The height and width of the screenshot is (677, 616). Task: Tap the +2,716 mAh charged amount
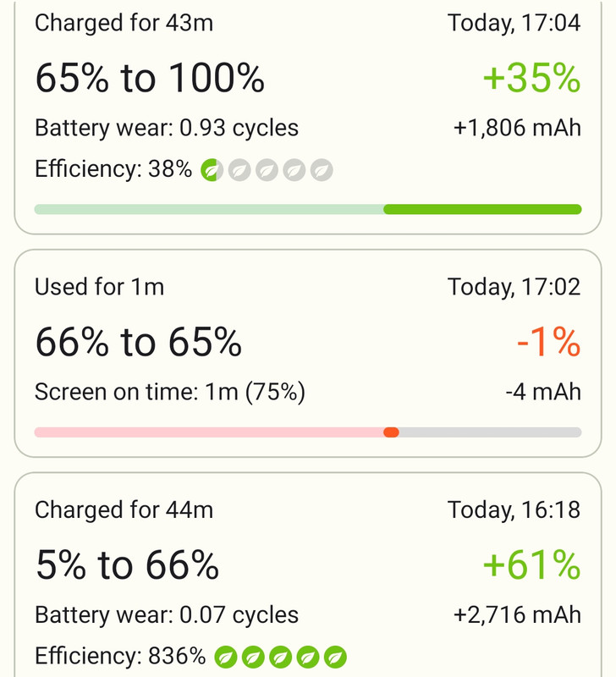(x=517, y=615)
